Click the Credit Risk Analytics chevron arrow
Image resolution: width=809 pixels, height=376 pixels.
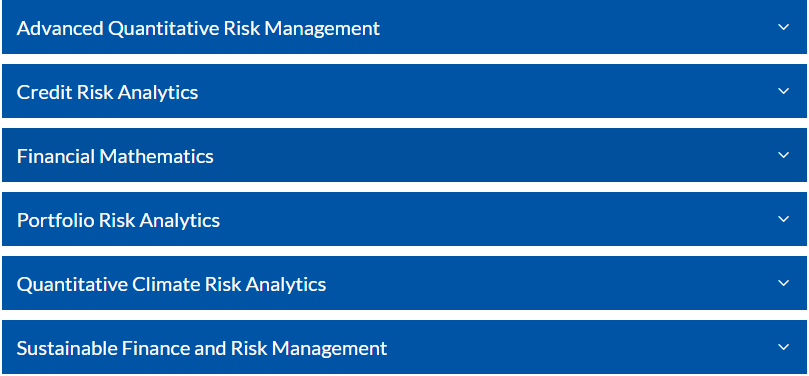(x=783, y=91)
